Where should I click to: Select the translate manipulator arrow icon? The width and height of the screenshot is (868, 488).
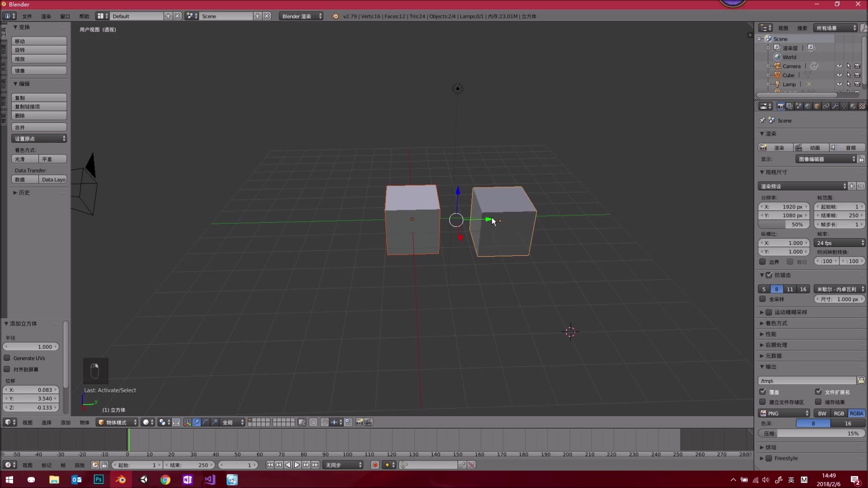point(196,422)
